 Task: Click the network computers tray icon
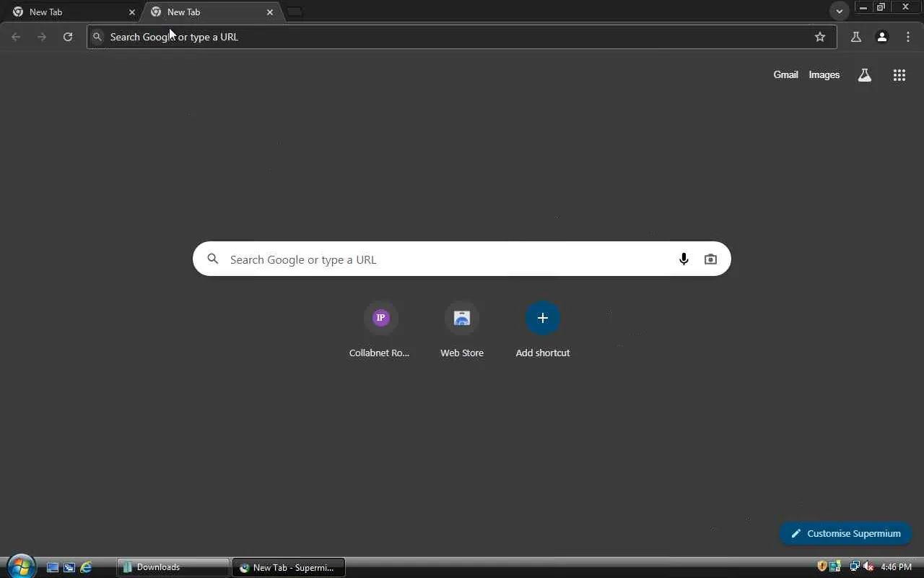click(855, 566)
